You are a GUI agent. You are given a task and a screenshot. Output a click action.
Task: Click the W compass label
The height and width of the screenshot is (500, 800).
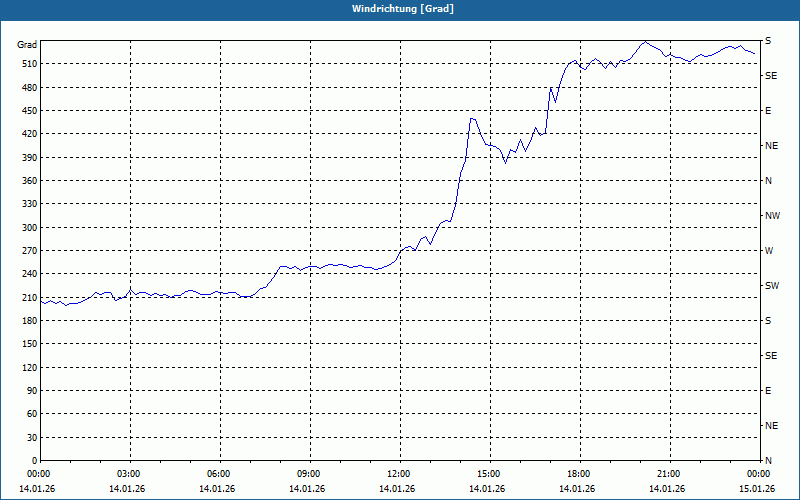(x=769, y=251)
